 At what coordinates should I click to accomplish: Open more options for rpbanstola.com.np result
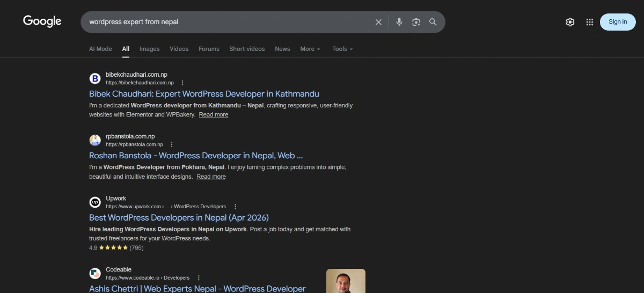(172, 145)
